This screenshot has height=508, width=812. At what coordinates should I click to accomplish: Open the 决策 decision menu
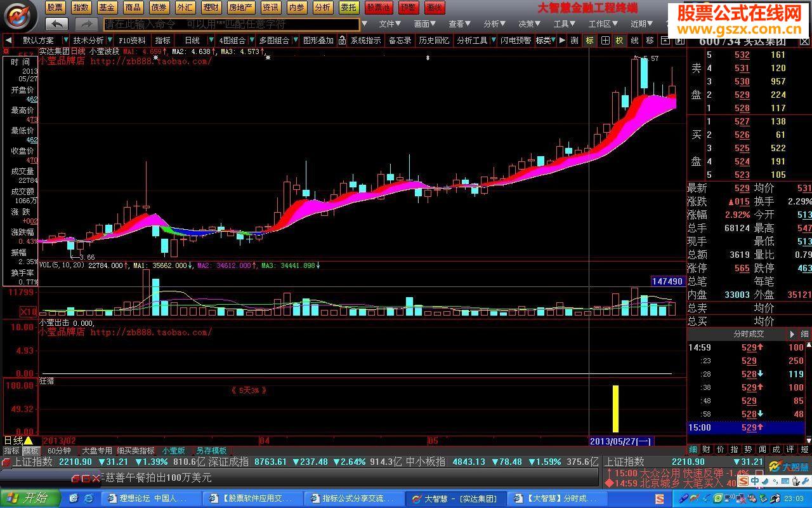click(530, 24)
